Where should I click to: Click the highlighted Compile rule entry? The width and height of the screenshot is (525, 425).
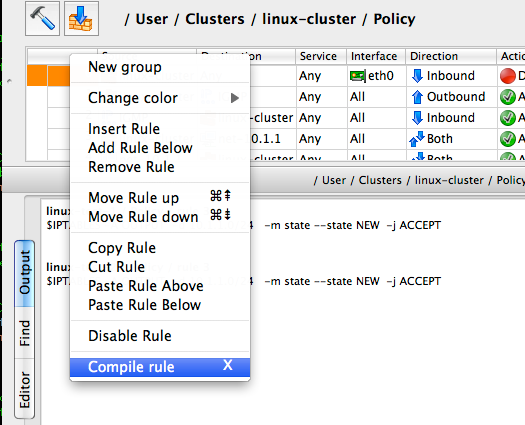(160, 367)
